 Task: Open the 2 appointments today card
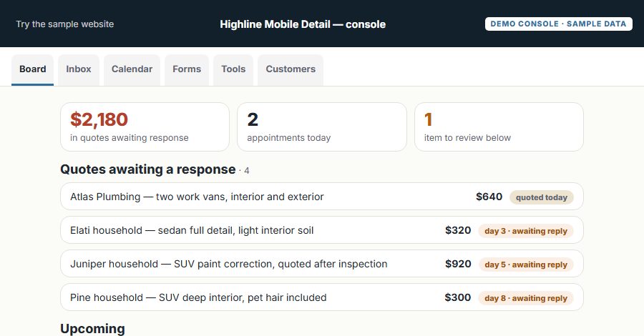322,127
